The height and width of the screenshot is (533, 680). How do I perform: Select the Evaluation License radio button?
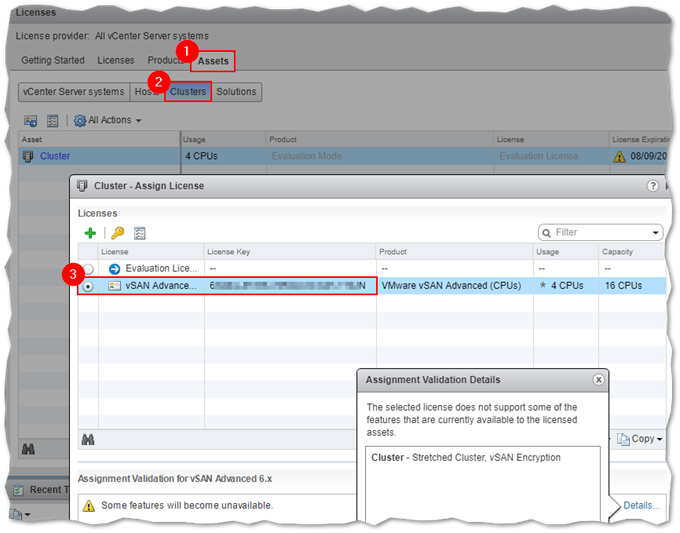click(88, 269)
